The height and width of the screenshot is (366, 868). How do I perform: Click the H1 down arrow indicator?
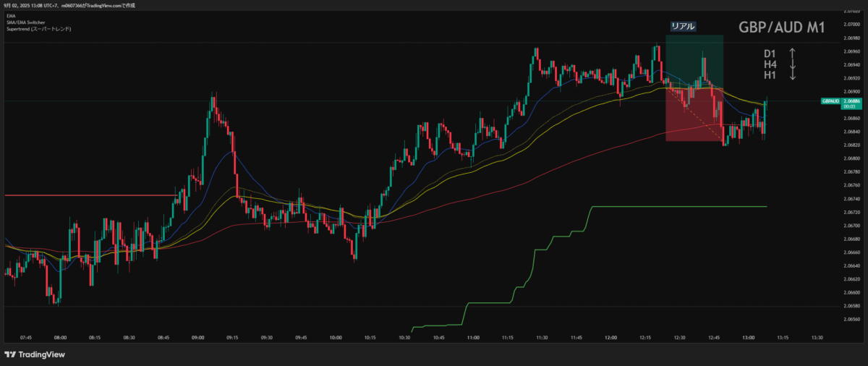click(x=793, y=75)
